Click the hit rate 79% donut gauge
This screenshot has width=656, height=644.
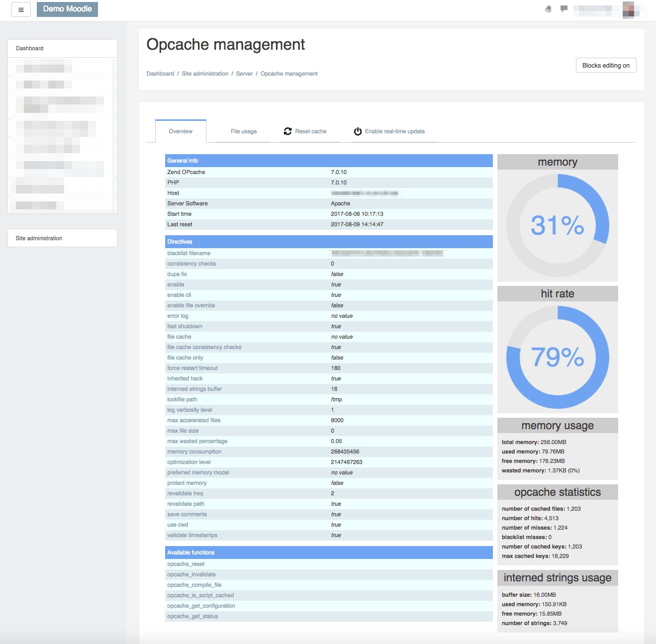point(558,357)
